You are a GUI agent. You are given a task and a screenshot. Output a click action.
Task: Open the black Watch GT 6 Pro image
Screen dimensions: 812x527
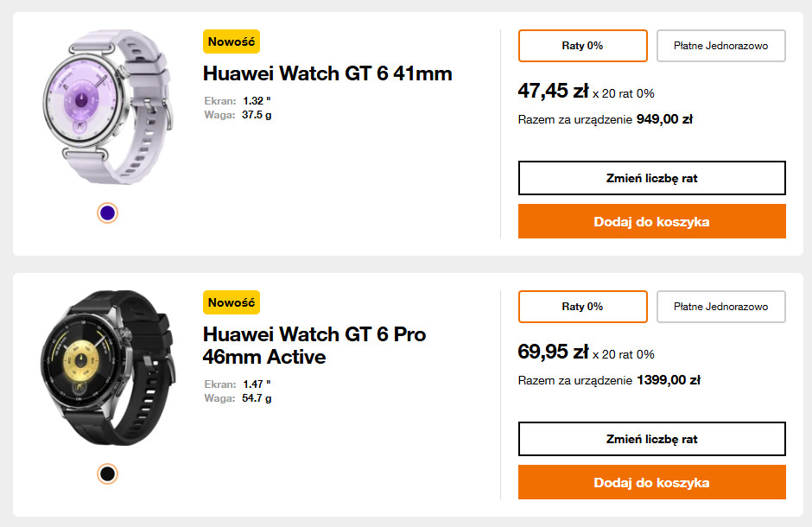[x=108, y=368]
